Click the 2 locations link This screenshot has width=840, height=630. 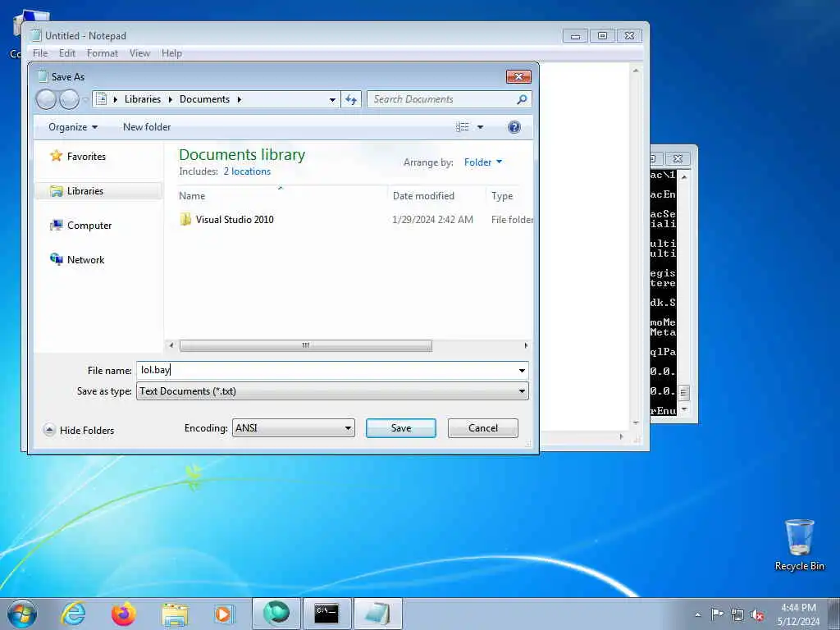click(x=247, y=171)
